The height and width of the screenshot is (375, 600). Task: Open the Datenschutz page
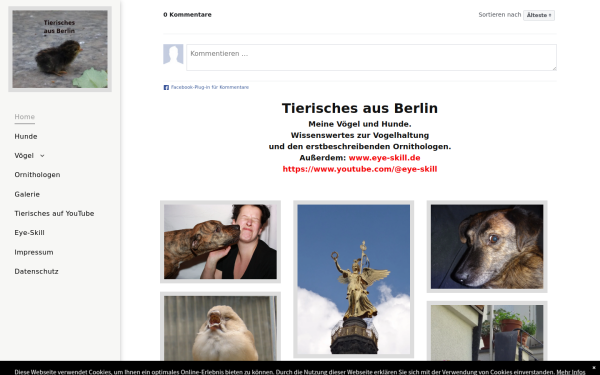click(36, 271)
